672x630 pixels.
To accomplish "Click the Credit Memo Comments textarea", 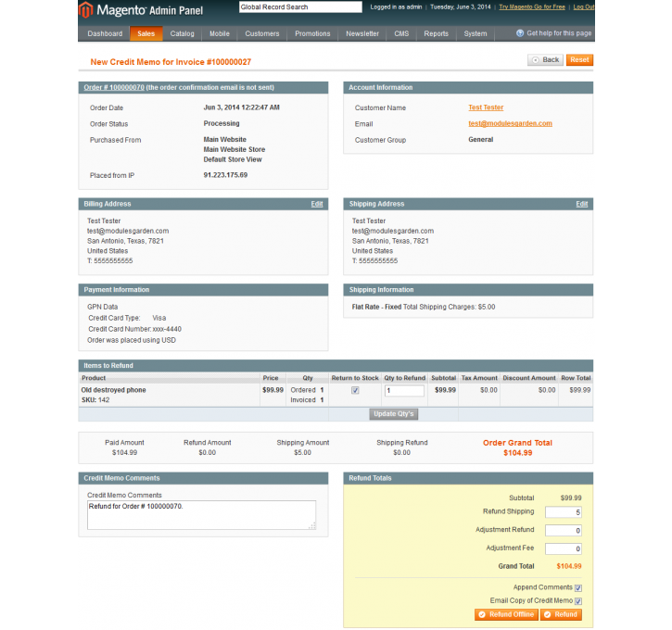I will (x=201, y=515).
